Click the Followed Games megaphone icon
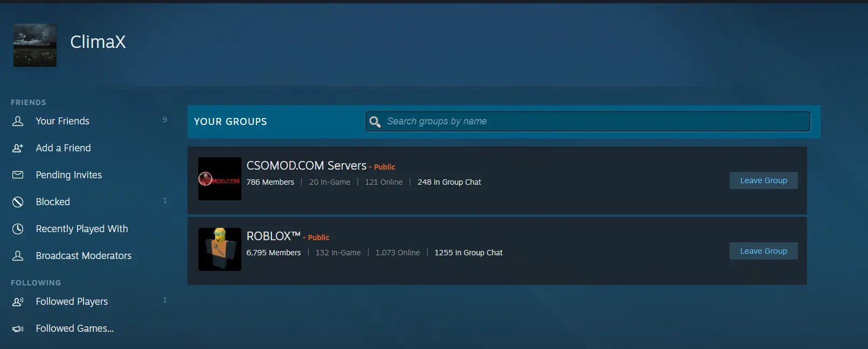868x349 pixels. click(18, 329)
